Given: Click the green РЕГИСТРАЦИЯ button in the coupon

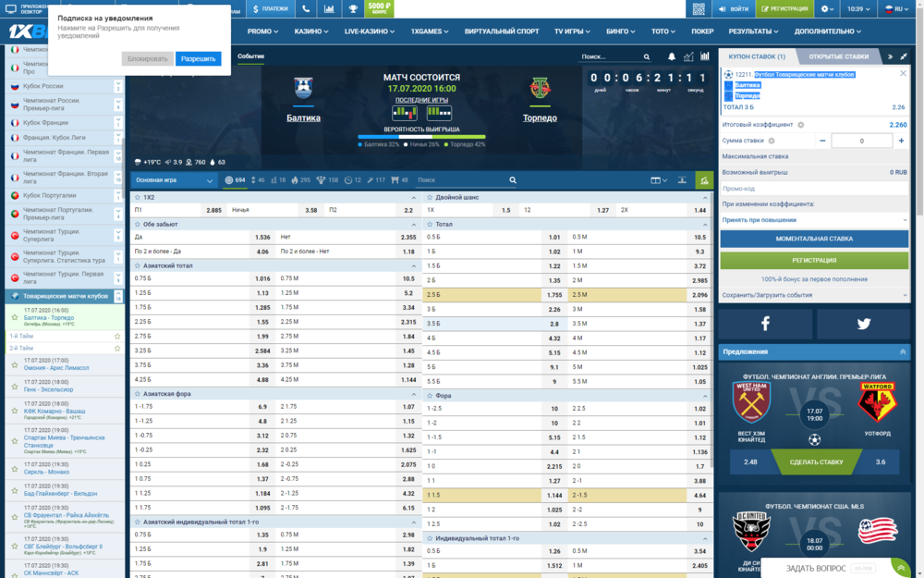Looking at the screenshot, I should 814,260.
